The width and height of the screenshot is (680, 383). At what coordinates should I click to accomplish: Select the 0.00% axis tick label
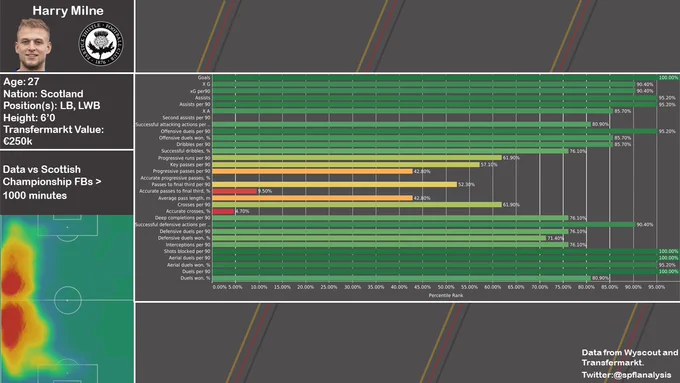(x=219, y=287)
